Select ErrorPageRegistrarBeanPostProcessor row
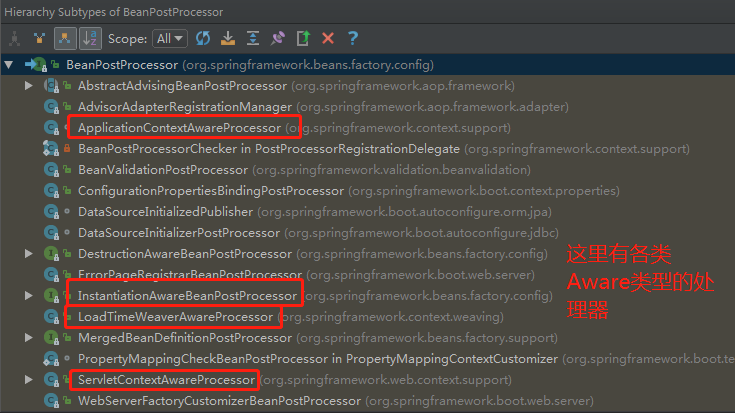 (x=368, y=275)
